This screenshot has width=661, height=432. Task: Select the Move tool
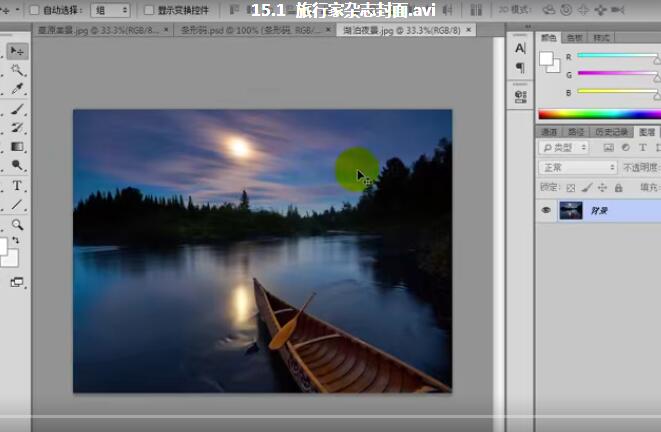[x=17, y=51]
